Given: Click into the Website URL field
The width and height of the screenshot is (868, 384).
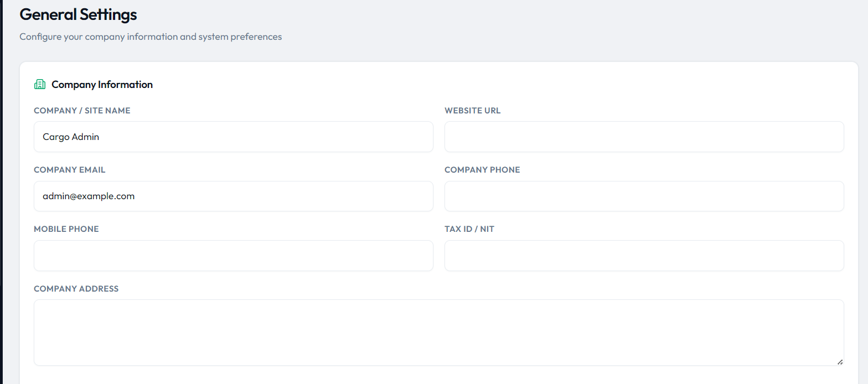Looking at the screenshot, I should point(644,137).
